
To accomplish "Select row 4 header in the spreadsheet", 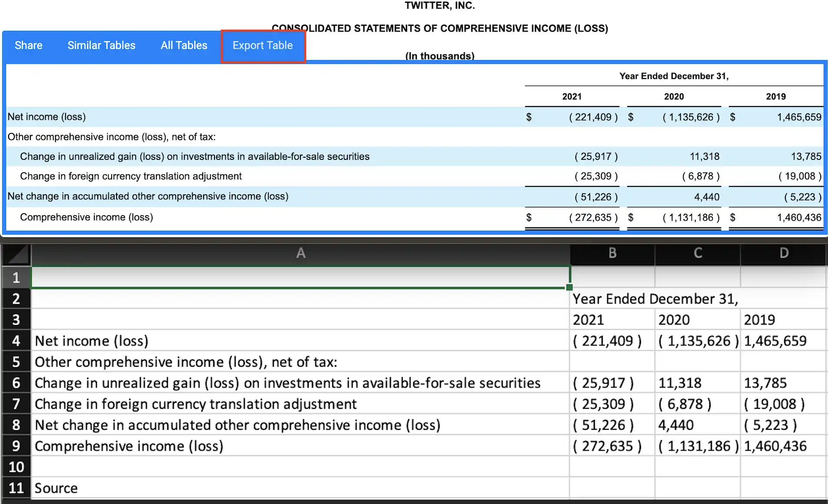I will click(16, 341).
